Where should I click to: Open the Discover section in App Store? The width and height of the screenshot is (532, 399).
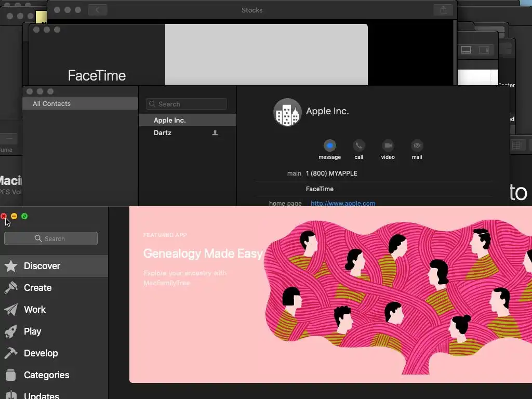click(54, 266)
